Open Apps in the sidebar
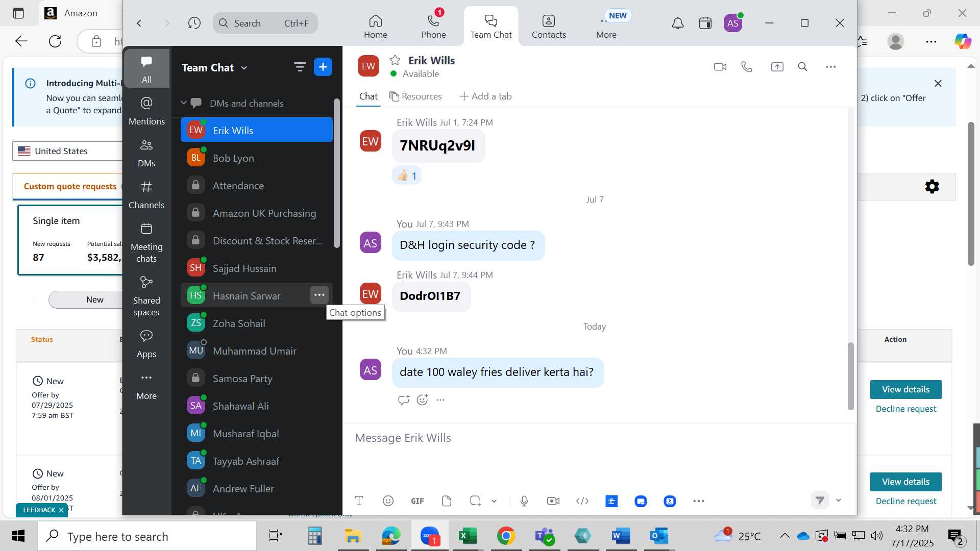The height and width of the screenshot is (551, 980). [x=146, y=344]
